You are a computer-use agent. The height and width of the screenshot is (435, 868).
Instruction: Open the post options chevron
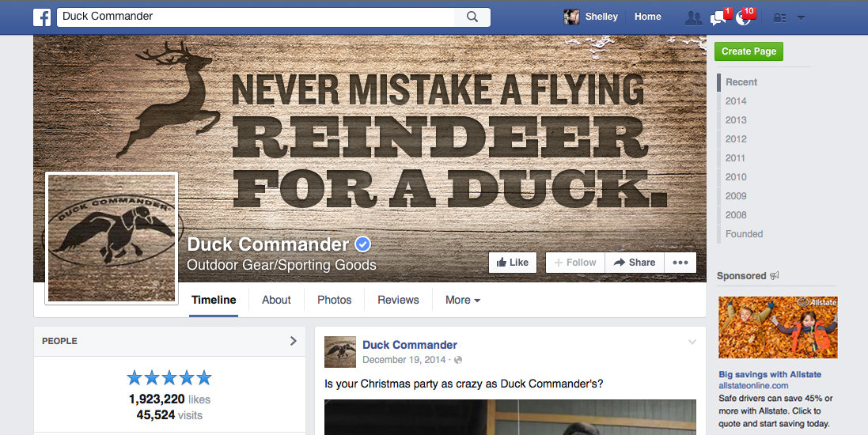pos(692,342)
